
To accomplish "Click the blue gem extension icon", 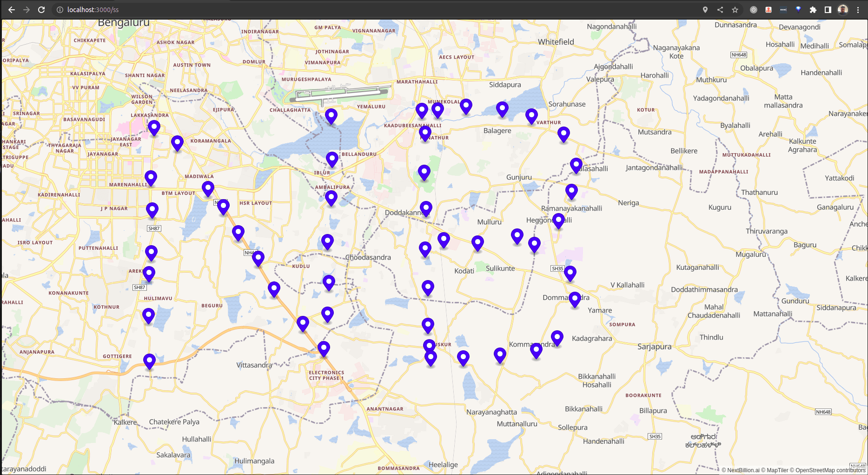I will click(x=798, y=10).
